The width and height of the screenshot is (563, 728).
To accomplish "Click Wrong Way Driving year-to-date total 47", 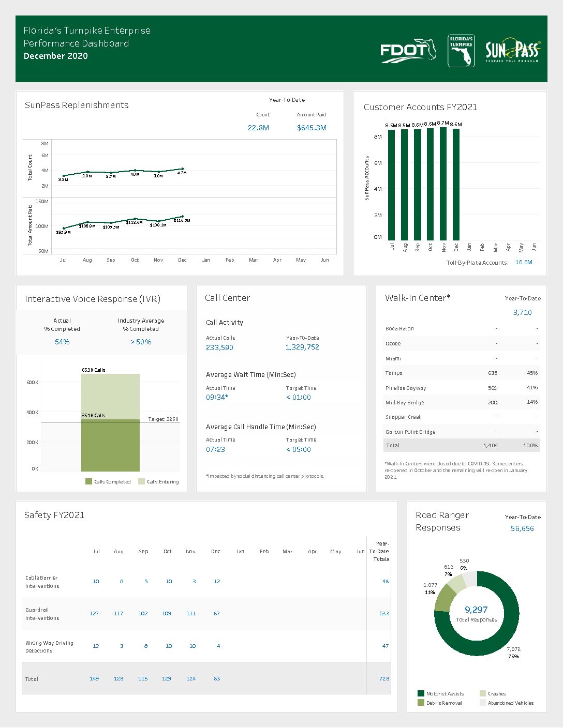I will [386, 646].
